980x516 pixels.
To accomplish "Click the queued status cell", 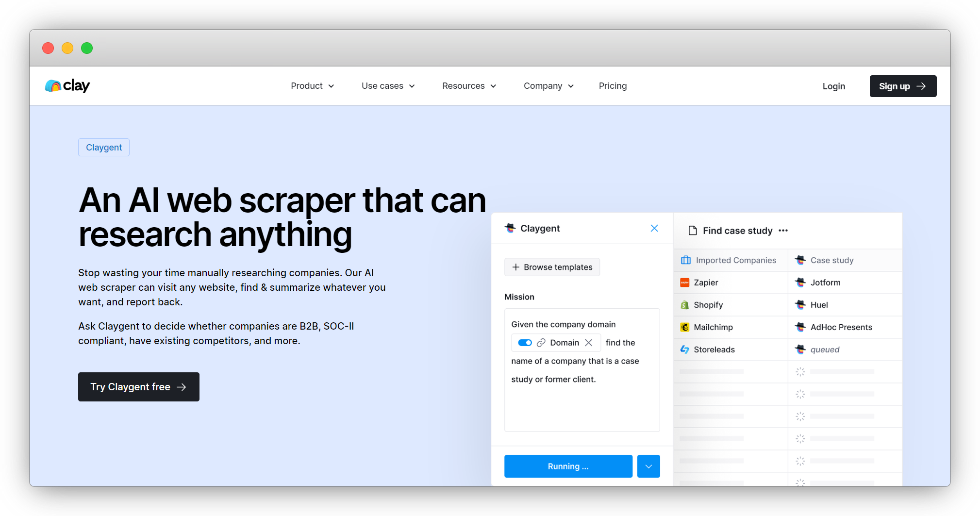I will pyautogui.click(x=845, y=350).
